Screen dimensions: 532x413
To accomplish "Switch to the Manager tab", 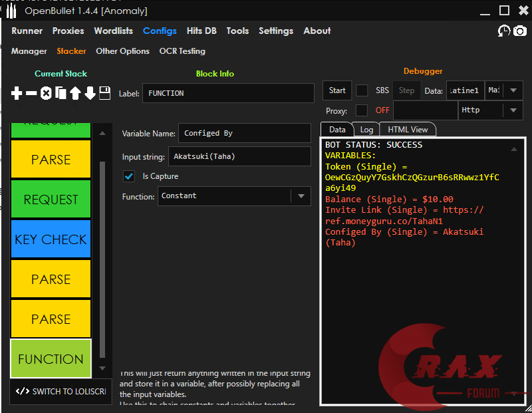I will pyautogui.click(x=29, y=51).
